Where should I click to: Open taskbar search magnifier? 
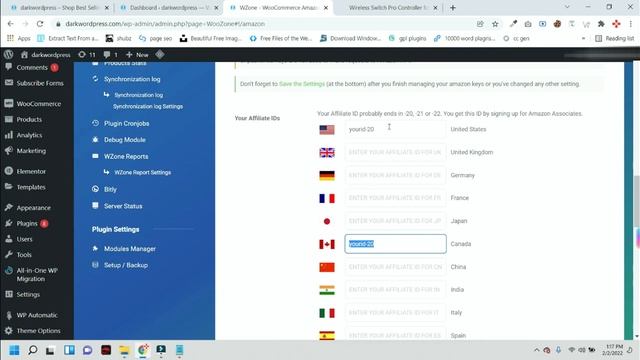click(x=33, y=350)
